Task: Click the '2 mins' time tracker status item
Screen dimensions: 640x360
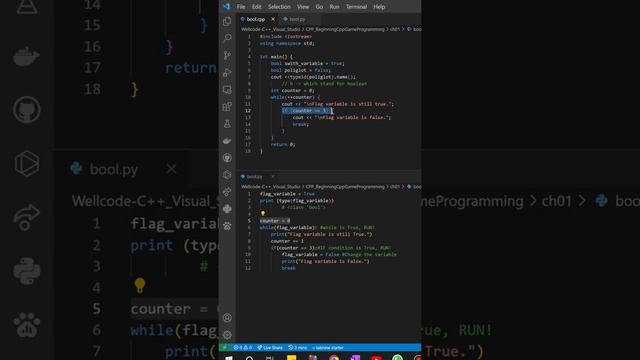Action: click(x=298, y=348)
